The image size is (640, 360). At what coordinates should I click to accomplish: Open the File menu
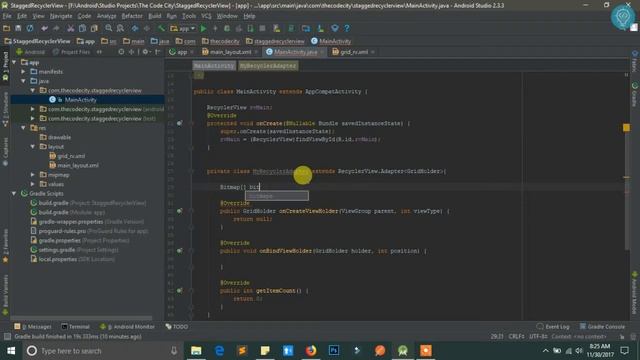pos(7,16)
